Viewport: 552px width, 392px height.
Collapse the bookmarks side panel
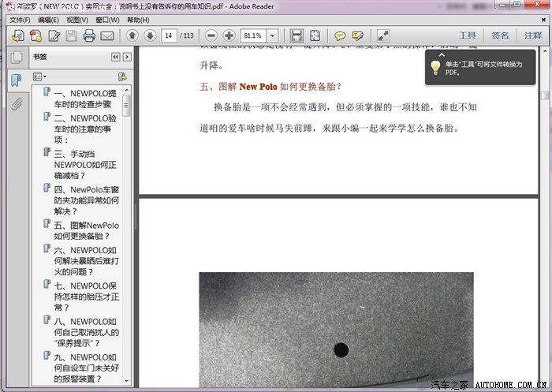point(115,57)
